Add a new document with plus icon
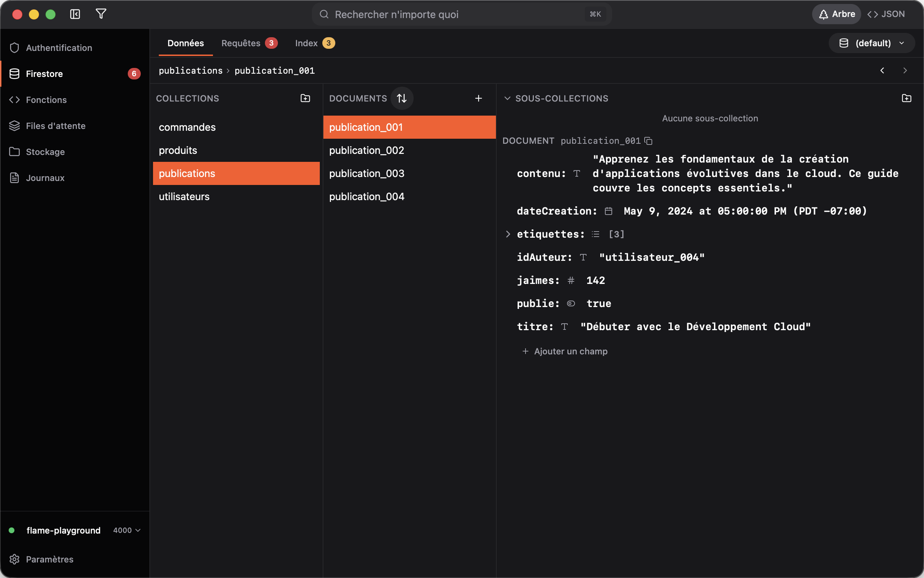This screenshot has height=578, width=924. pyautogui.click(x=478, y=98)
